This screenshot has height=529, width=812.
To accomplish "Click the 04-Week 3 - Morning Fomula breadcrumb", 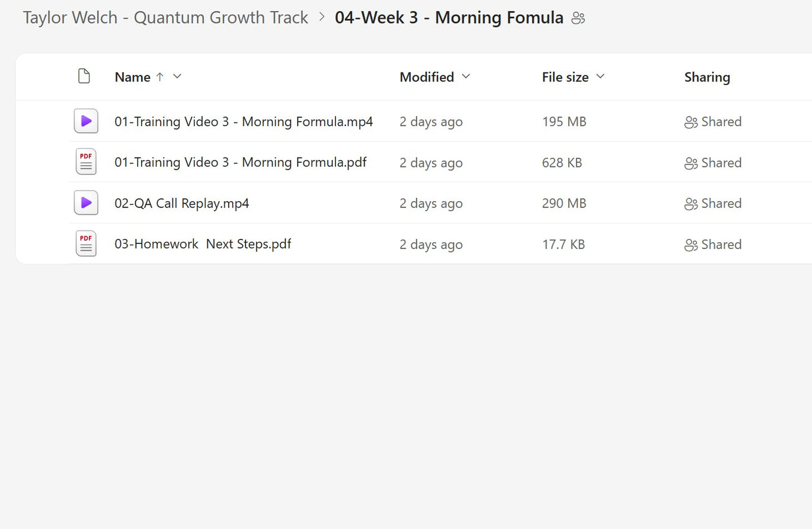I will point(448,17).
